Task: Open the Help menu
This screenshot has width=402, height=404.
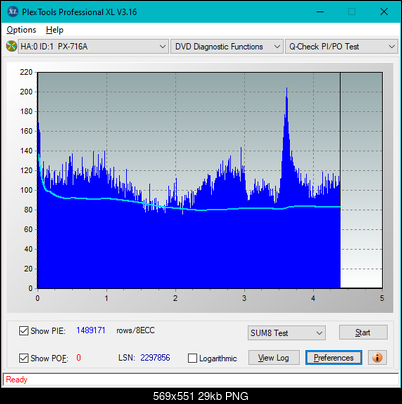Action: [x=55, y=30]
